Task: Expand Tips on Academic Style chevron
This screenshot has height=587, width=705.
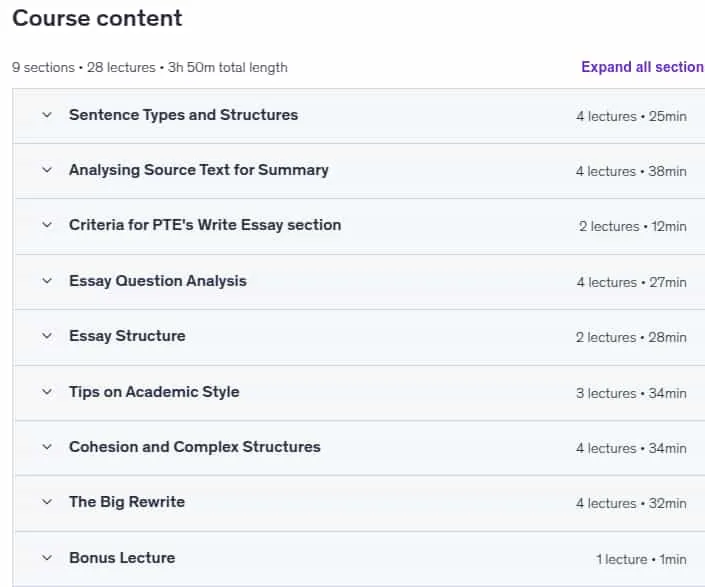Action: pos(47,392)
